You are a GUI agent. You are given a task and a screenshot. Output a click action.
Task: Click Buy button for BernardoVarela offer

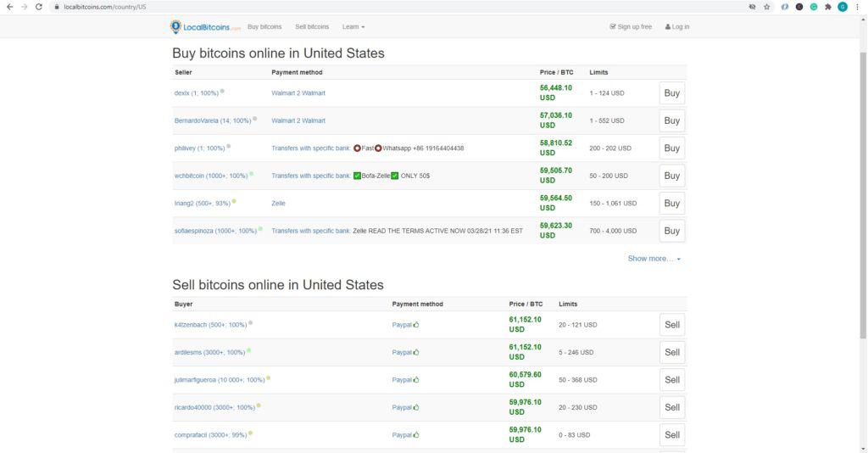[x=672, y=120]
